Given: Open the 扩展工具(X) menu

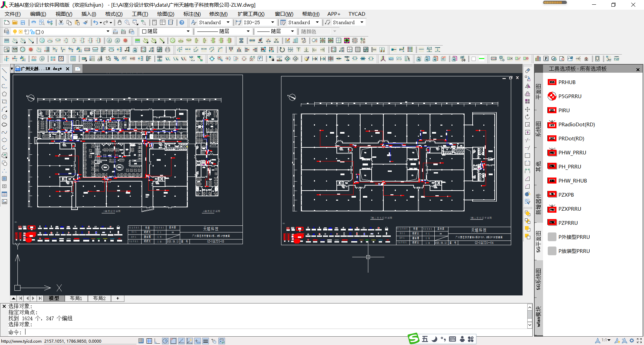Looking at the screenshot, I should [x=251, y=14].
